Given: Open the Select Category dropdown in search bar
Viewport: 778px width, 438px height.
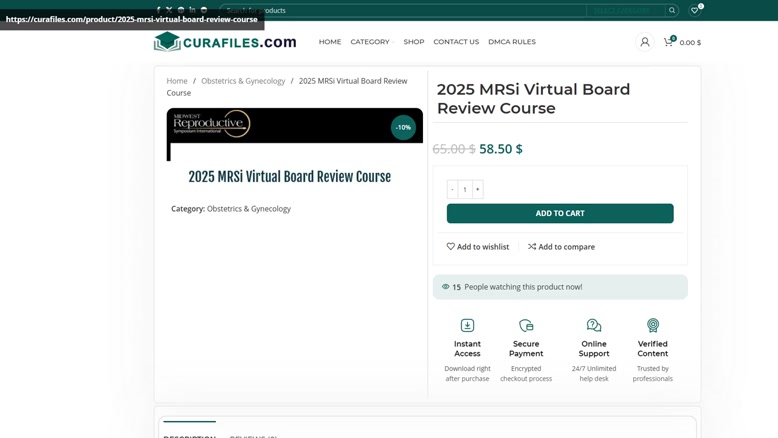Looking at the screenshot, I should (x=626, y=10).
